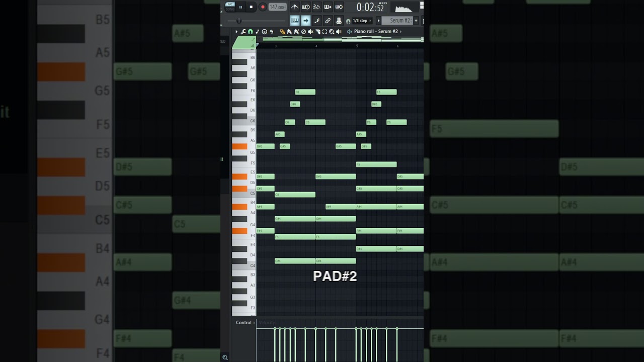This screenshot has height=362, width=644.
Task: Toggle the loop recording icon
Action: pos(339,7)
